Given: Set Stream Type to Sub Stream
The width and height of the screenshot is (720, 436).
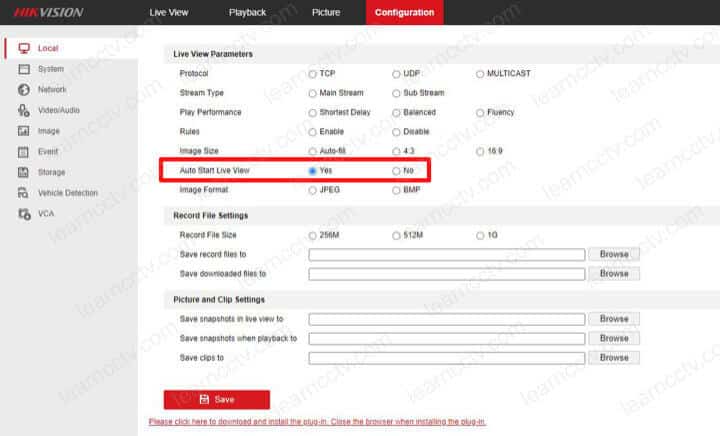Looking at the screenshot, I should tap(397, 93).
